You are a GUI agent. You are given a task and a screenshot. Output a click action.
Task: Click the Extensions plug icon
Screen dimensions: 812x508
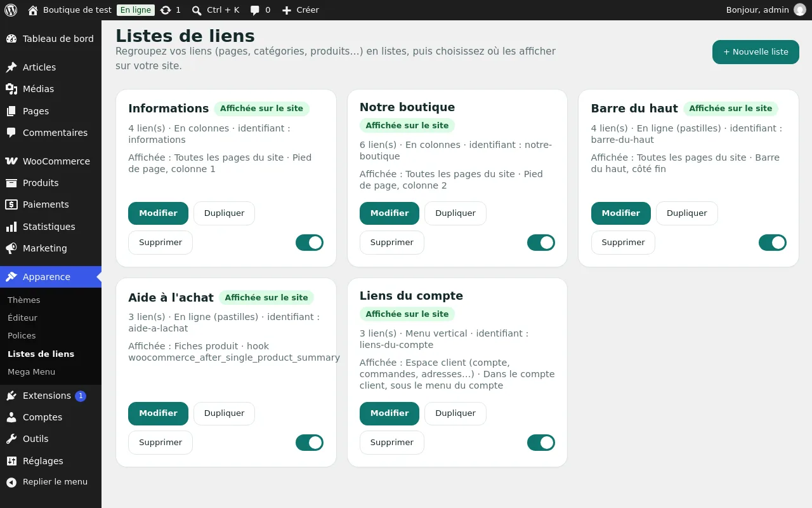pyautogui.click(x=11, y=396)
